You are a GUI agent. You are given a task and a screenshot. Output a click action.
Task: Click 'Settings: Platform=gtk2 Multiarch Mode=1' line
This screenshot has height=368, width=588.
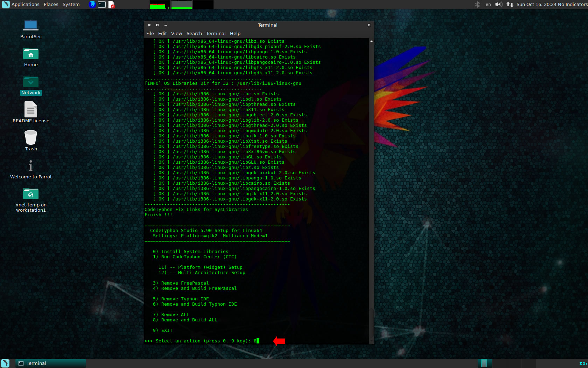pos(210,236)
